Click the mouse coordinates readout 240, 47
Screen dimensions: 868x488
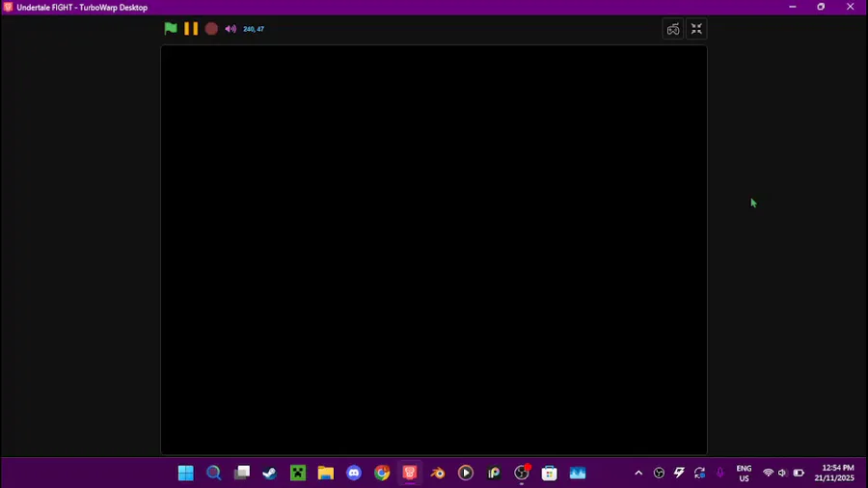(x=254, y=29)
